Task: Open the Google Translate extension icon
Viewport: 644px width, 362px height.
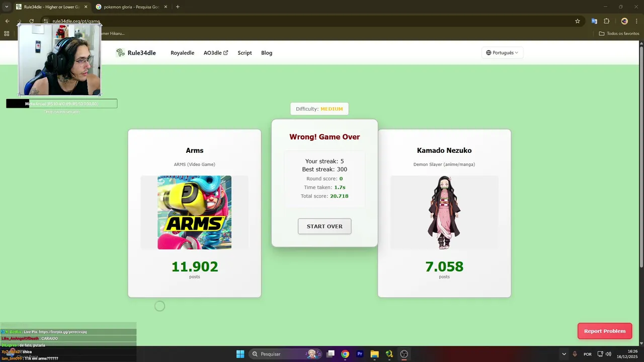Action: coord(594,21)
